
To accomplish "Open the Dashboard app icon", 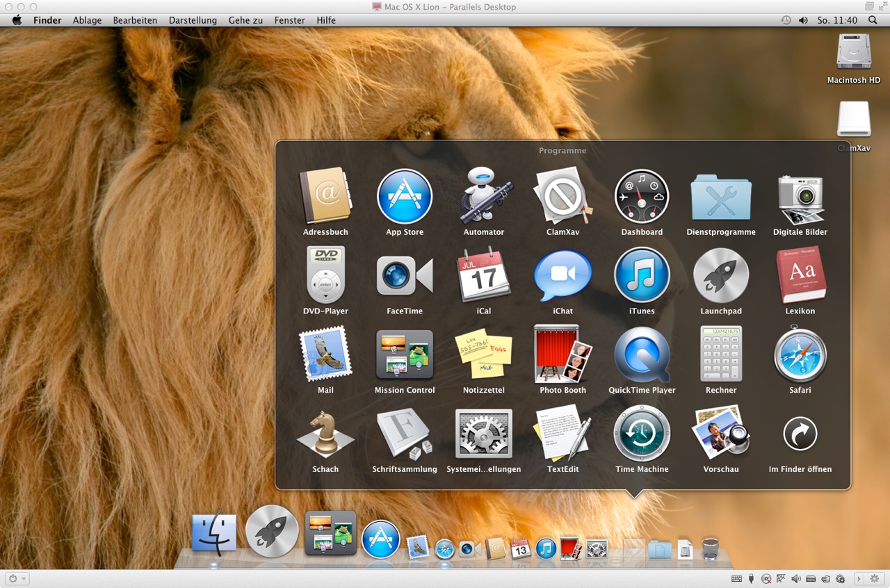I will pos(642,196).
